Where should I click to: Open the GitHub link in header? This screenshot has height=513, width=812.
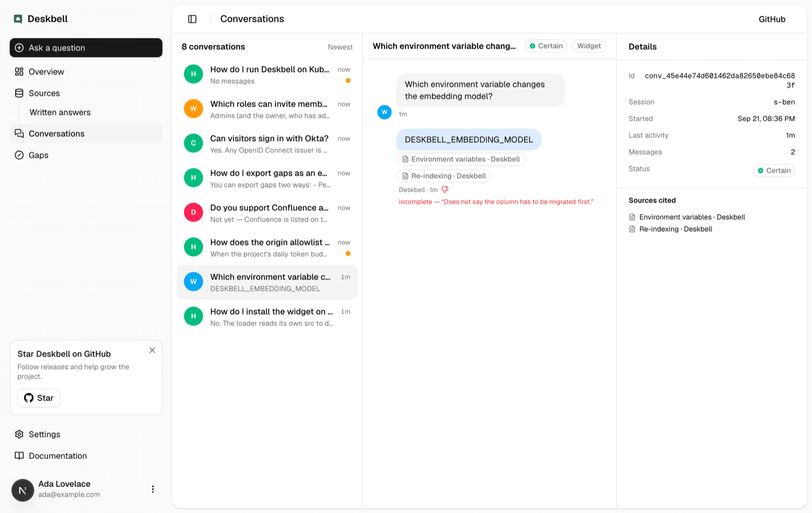point(772,19)
